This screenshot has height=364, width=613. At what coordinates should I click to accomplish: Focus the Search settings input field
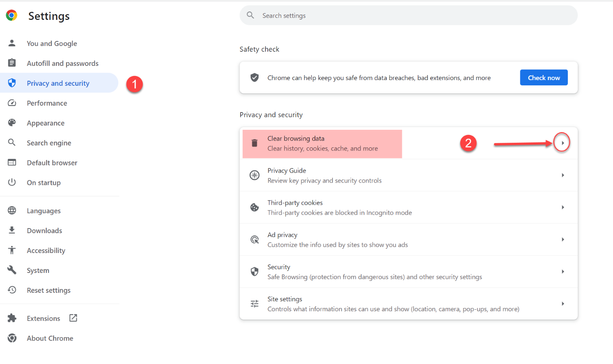[408, 15]
